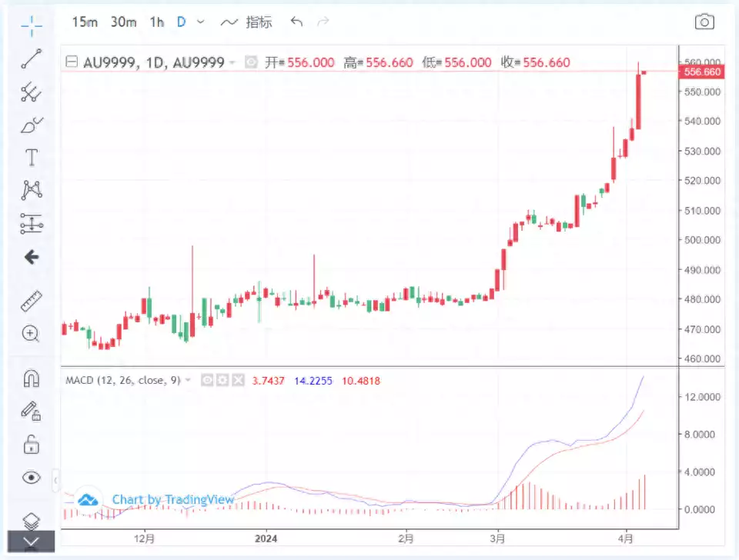Switch to 1h timeframe
The image size is (739, 560).
[157, 22]
